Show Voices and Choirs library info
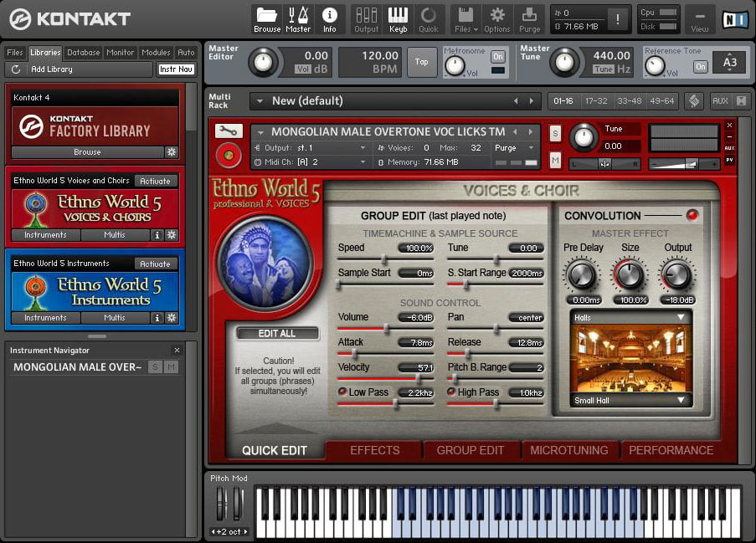This screenshot has height=543, width=756. point(157,235)
